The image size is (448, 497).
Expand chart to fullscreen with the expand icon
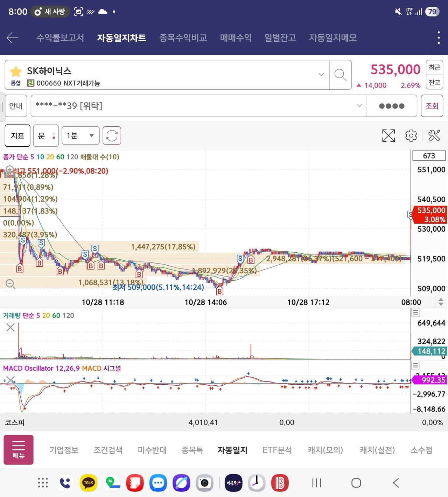[388, 135]
